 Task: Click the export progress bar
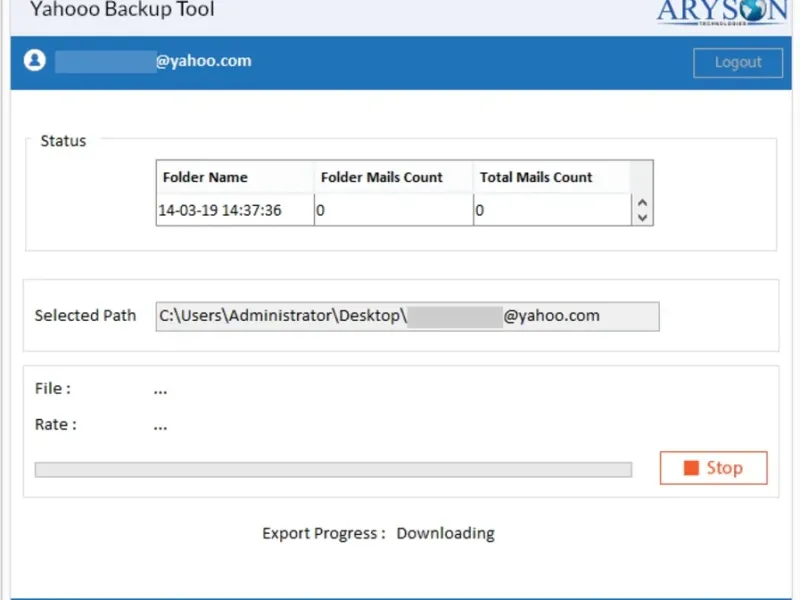pyautogui.click(x=333, y=469)
